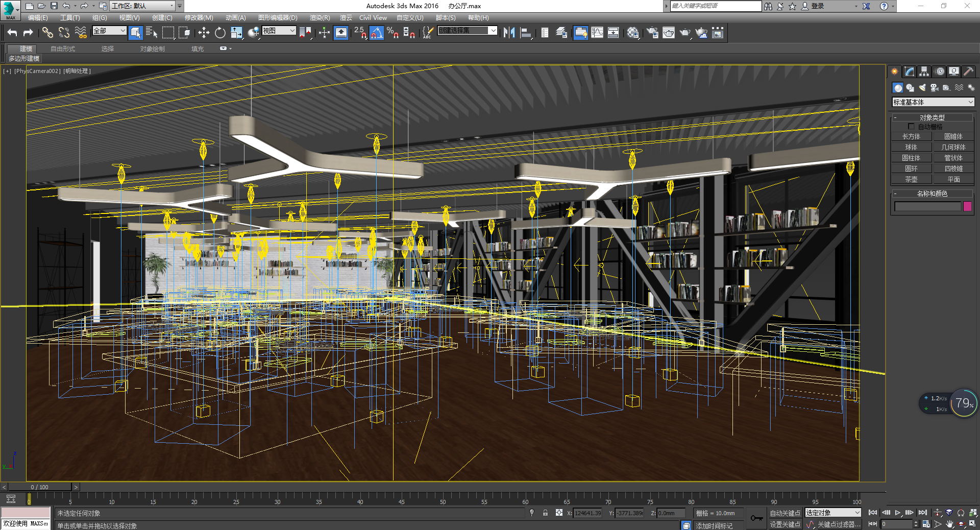
Task: Open the 视图 reference coordinate dropdown
Action: point(279,31)
